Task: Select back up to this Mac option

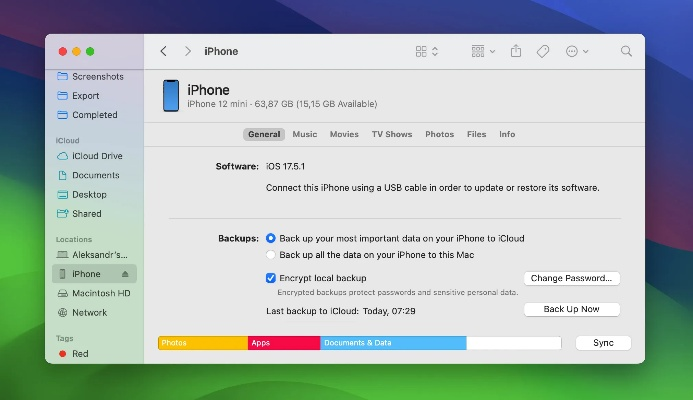Action: pos(271,255)
